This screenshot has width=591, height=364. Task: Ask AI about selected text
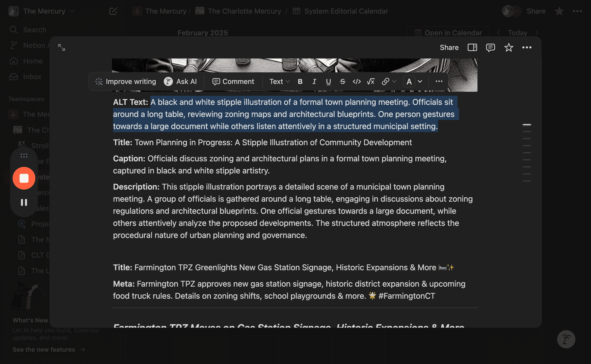(180, 81)
